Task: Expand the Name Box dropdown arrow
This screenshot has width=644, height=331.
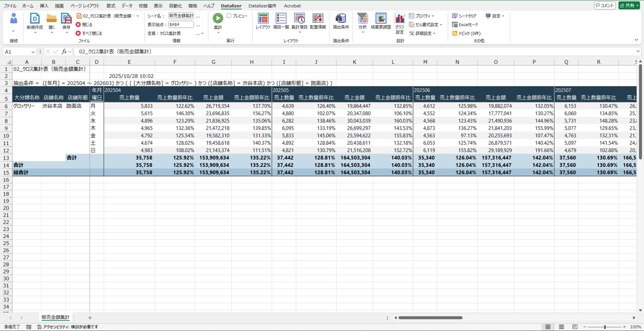Action: click(x=33, y=52)
